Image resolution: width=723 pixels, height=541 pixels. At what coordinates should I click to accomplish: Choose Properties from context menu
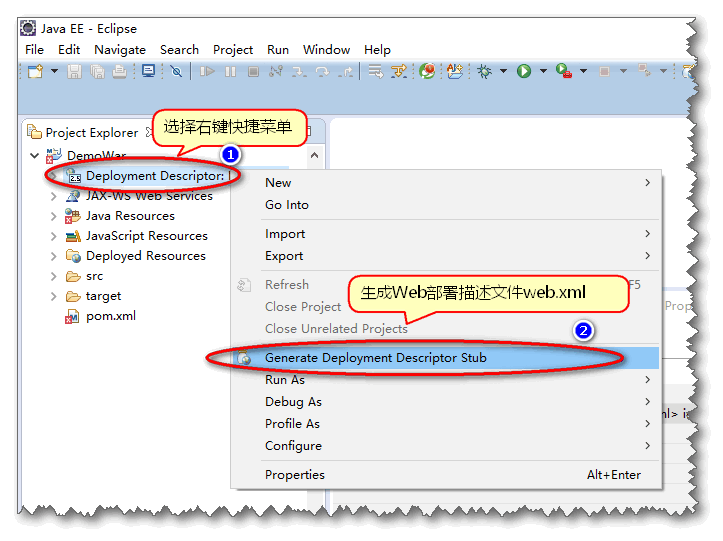coord(446,475)
